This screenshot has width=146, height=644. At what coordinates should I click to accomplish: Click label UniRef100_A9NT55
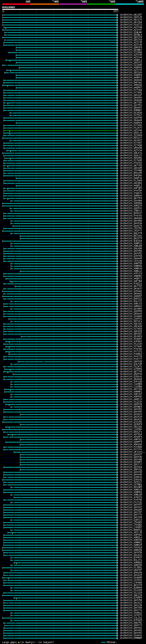tap(131, 263)
